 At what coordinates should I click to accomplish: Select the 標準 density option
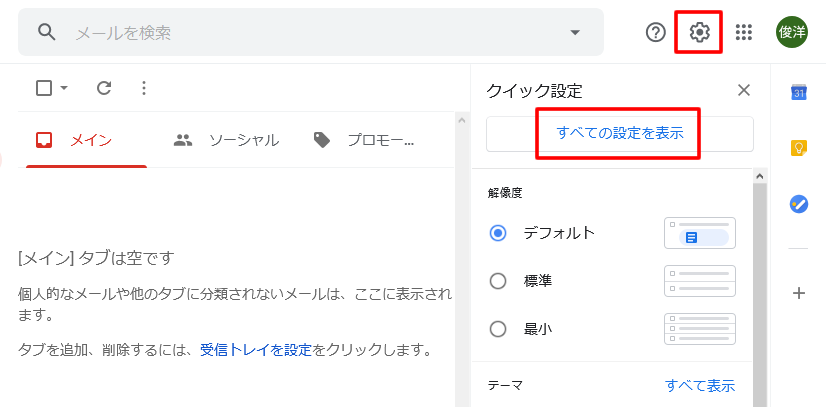pos(498,281)
